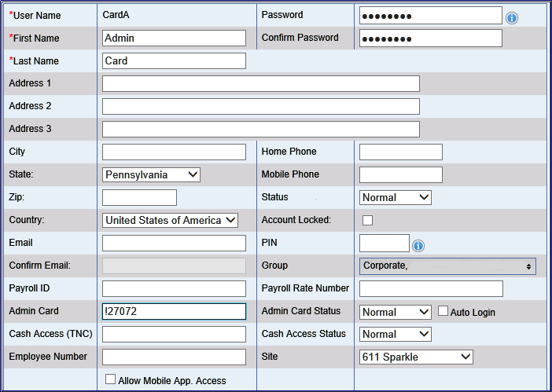Focus the Email input box
The height and width of the screenshot is (392, 552).
click(174, 243)
